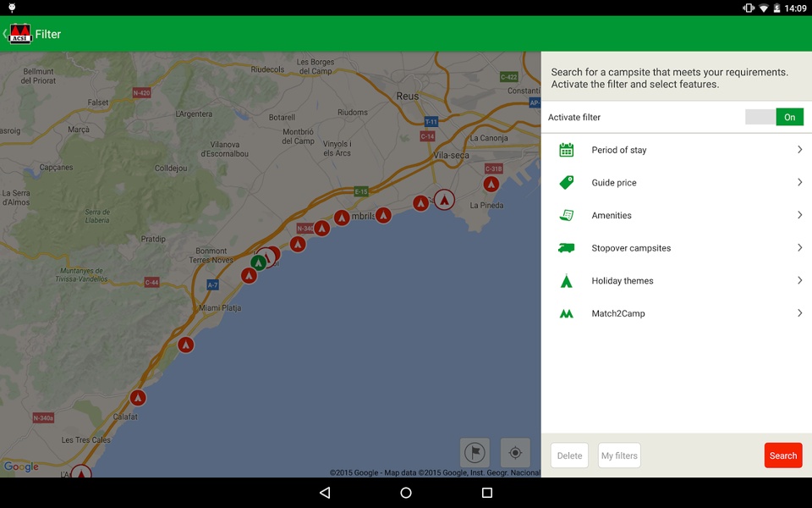Image resolution: width=812 pixels, height=508 pixels.
Task: Click the Delete button
Action: tap(569, 456)
